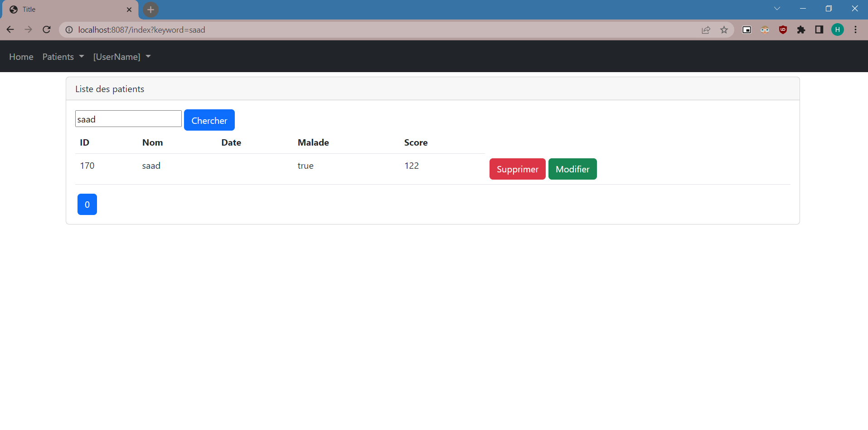Click the Malade value true

tap(305, 166)
